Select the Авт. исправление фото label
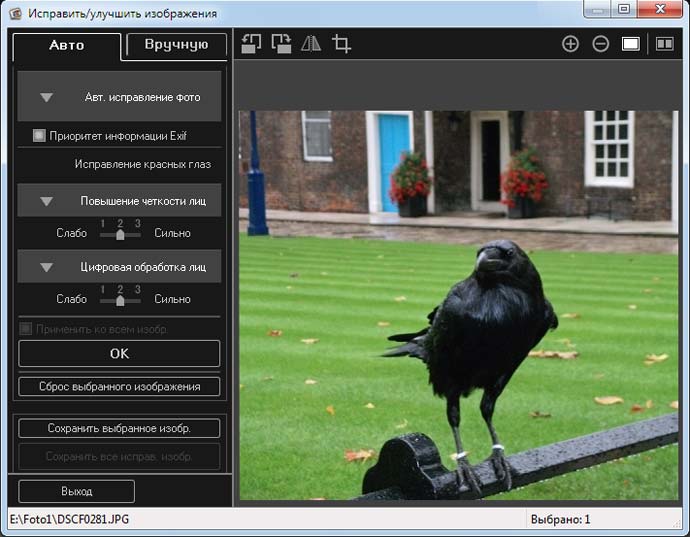Image resolution: width=690 pixels, height=537 pixels. (x=143, y=97)
